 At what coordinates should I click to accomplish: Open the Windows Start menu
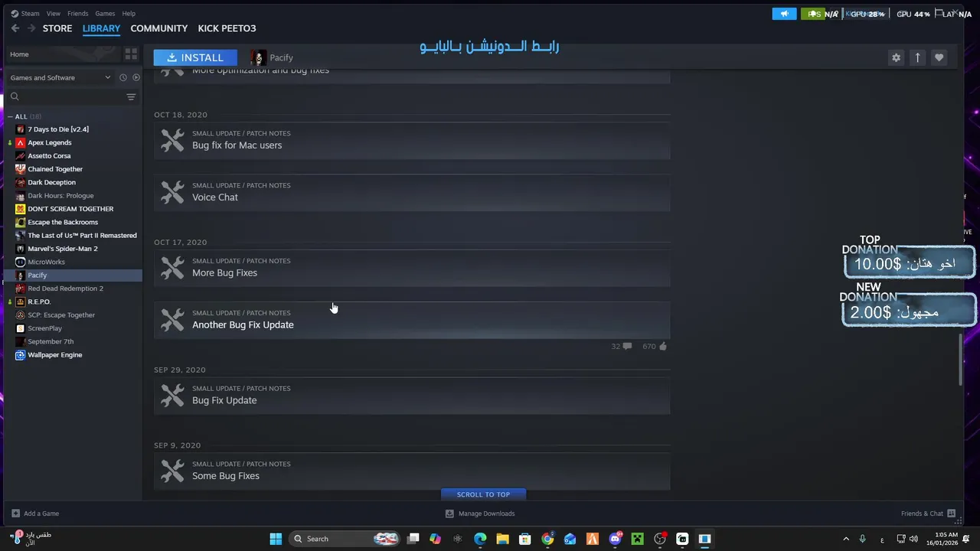coord(276,539)
